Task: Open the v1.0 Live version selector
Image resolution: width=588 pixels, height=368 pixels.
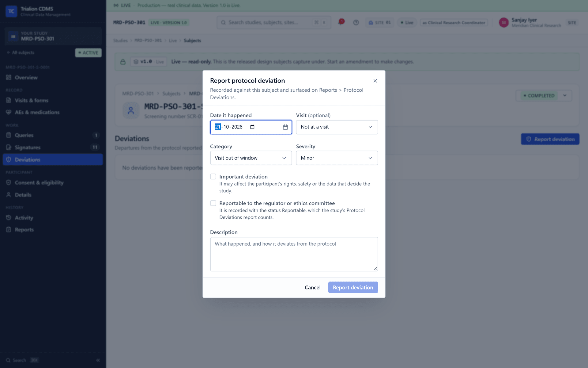Action: tap(149, 62)
